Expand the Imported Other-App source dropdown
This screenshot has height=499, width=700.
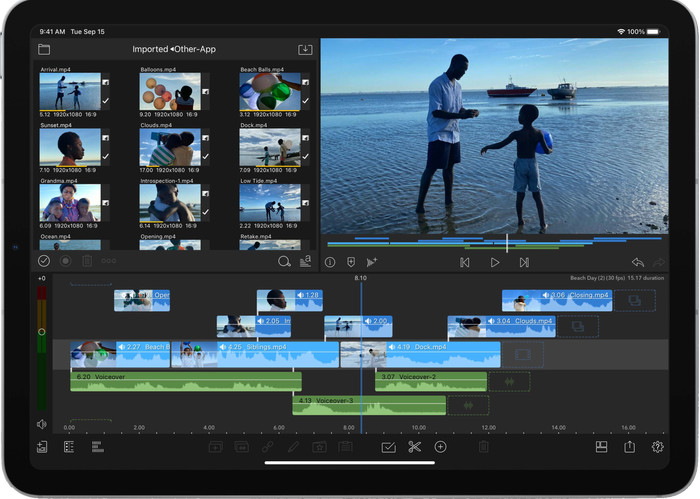[x=172, y=49]
